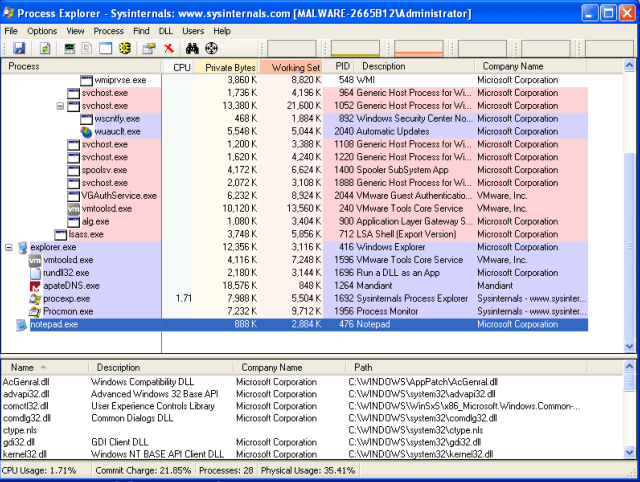Select the wuauclt.exe Automatic Updates process
This screenshot has height=482, width=640.
(x=113, y=131)
